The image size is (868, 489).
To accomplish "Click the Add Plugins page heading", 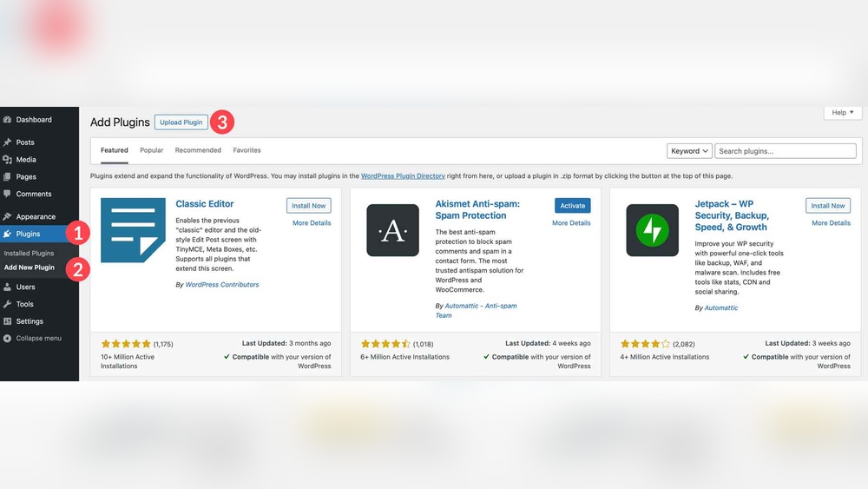I will [120, 122].
